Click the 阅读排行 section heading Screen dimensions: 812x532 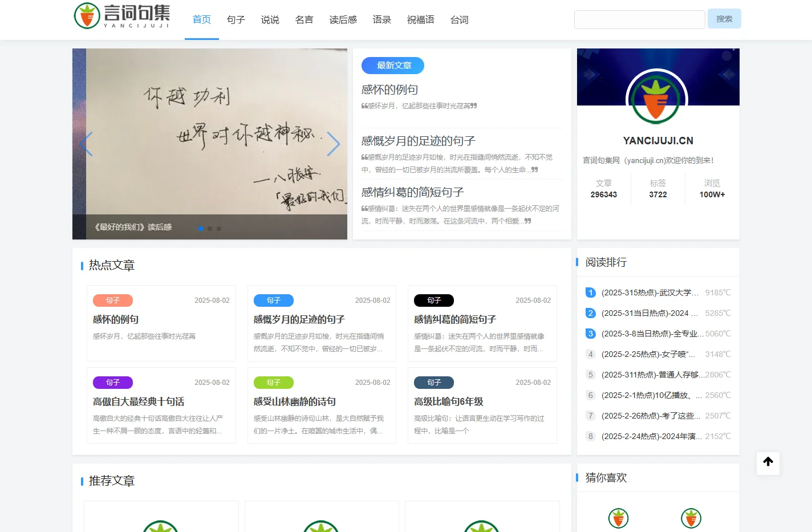(x=606, y=262)
